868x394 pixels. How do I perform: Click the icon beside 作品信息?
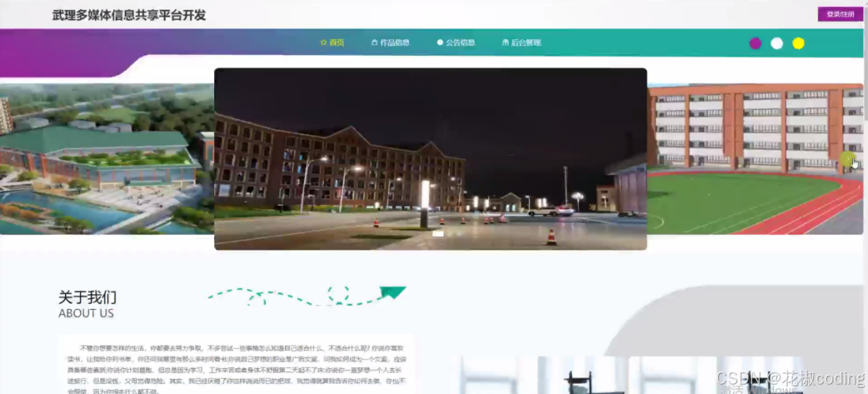pyautogui.click(x=374, y=42)
